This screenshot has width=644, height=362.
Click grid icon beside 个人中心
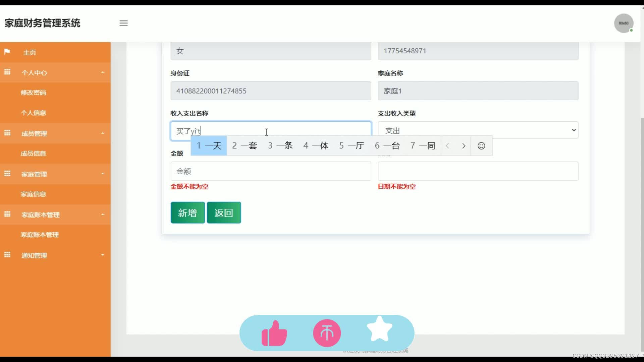7,72
